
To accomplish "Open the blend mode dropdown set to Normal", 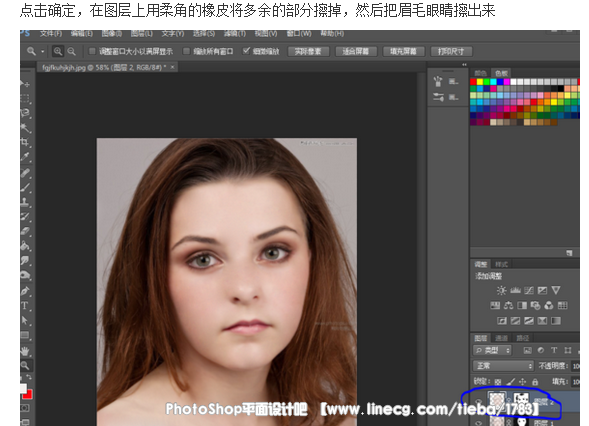I will tap(503, 366).
